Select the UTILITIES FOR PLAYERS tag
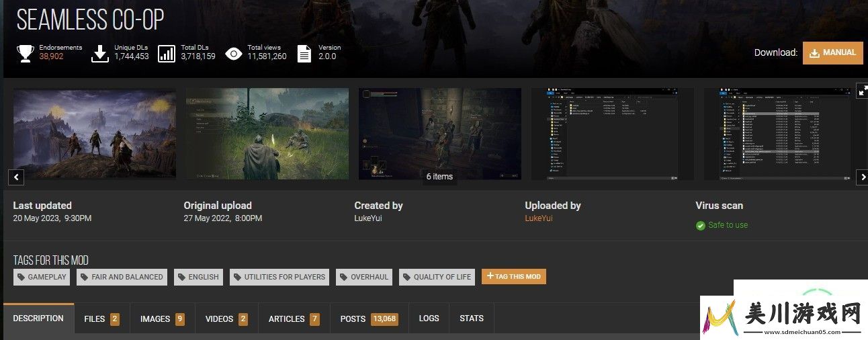 coord(279,277)
